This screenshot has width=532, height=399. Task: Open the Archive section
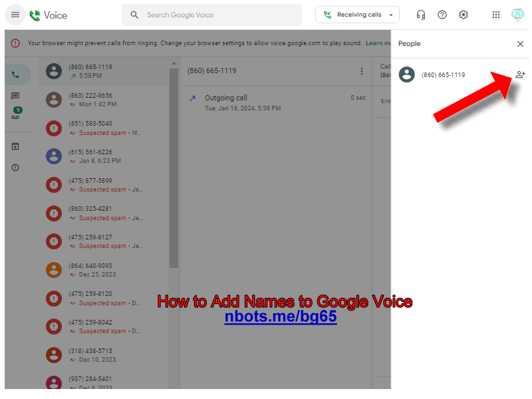click(15, 146)
